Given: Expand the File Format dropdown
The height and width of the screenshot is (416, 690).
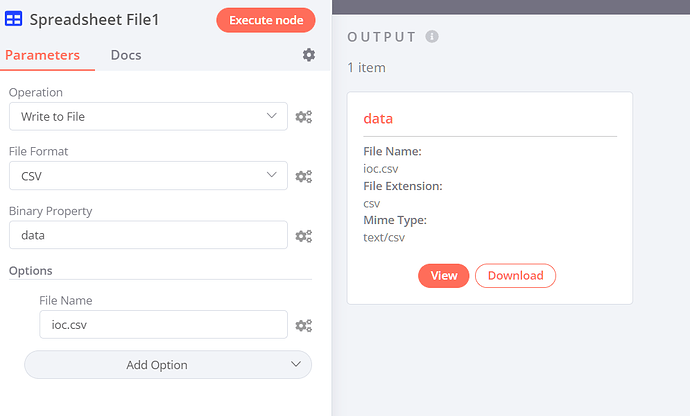Looking at the screenshot, I should 148,176.
